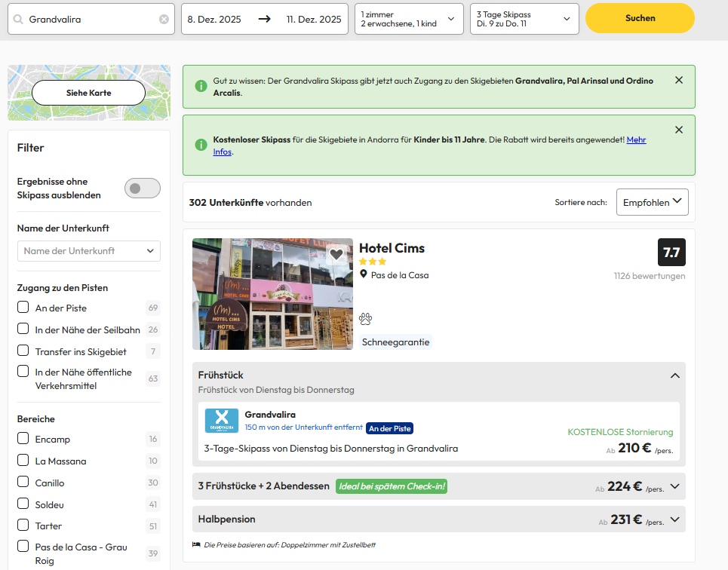728x570 pixels.
Task: Open the Name der Unterkunft combo box
Action: pyautogui.click(x=89, y=251)
